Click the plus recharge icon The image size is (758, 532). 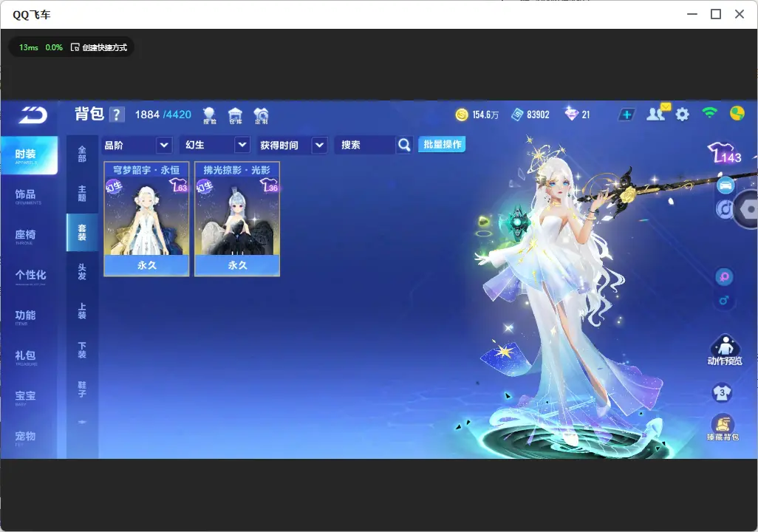(626, 115)
